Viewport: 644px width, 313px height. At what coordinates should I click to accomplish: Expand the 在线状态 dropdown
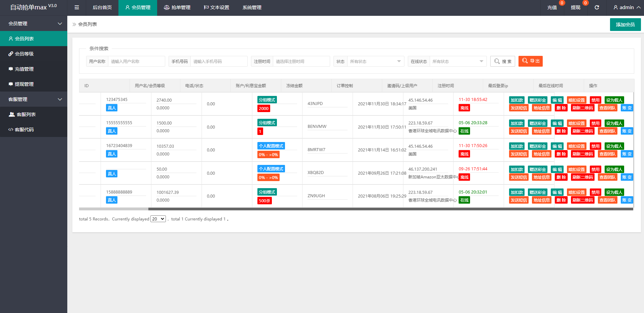[458, 61]
